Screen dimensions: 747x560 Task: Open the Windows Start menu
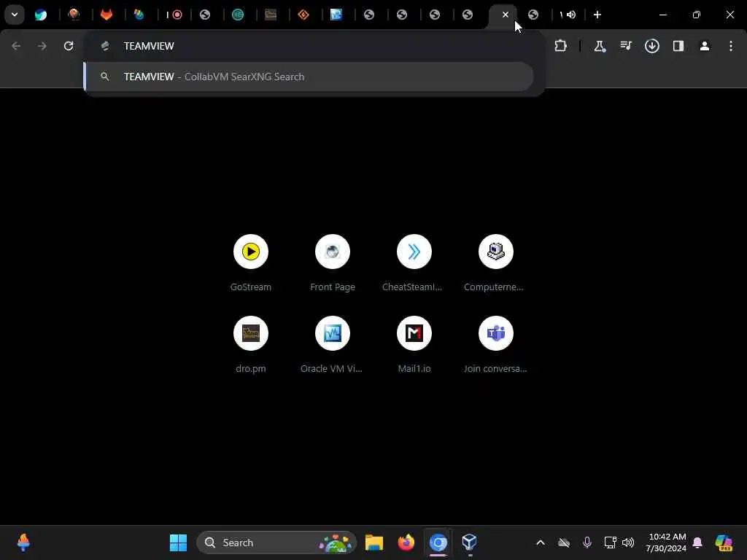point(178,542)
